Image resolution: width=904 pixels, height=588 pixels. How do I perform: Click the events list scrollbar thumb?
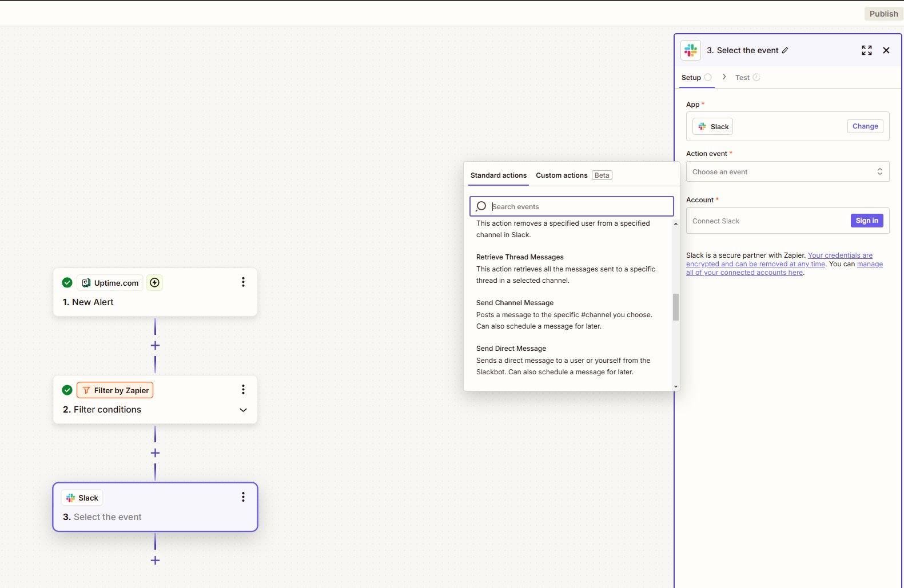pos(676,307)
